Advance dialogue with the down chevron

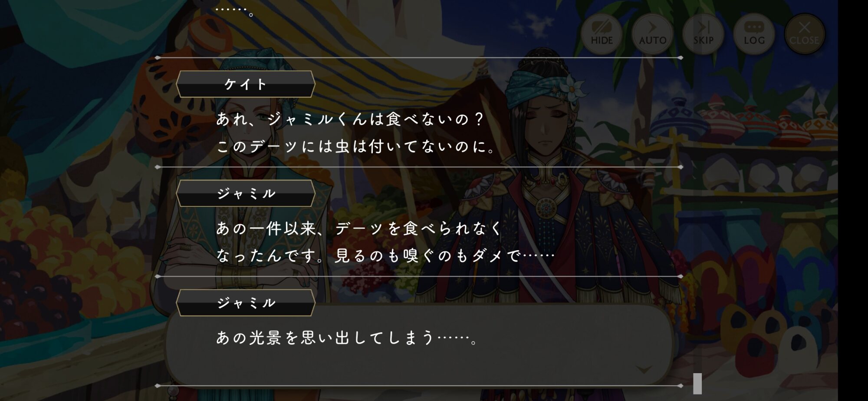[x=644, y=370]
